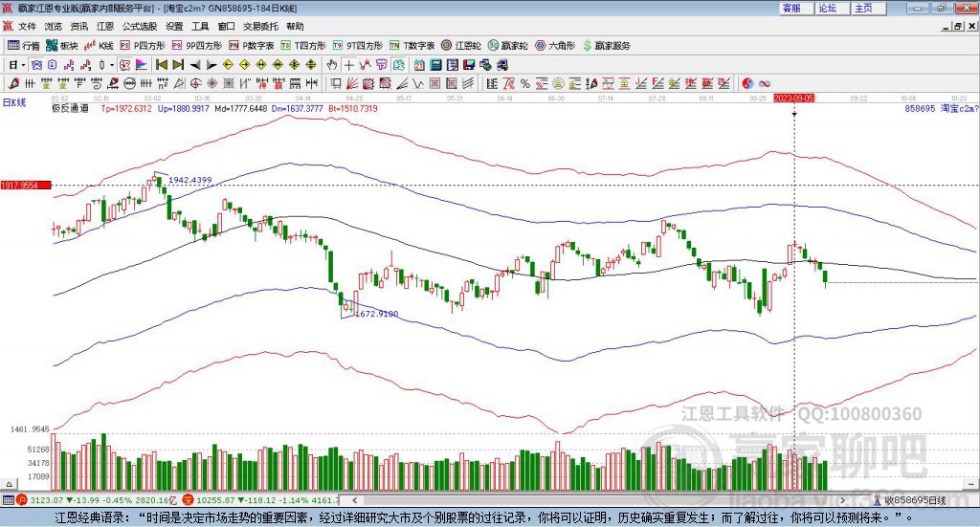Click the 1917.9554 red price tag

[26, 186]
